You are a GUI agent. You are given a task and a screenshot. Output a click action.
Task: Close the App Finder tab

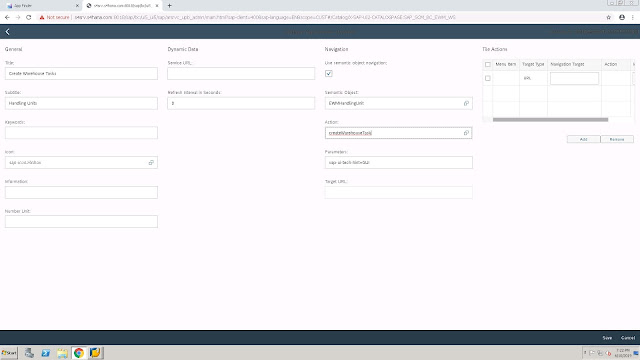point(77,6)
